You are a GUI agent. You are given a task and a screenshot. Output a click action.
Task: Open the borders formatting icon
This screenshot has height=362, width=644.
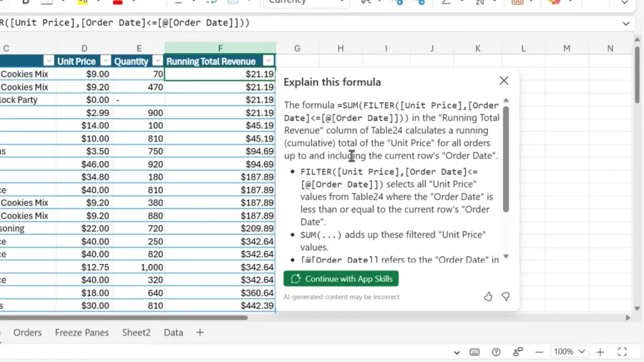[x=46, y=3]
